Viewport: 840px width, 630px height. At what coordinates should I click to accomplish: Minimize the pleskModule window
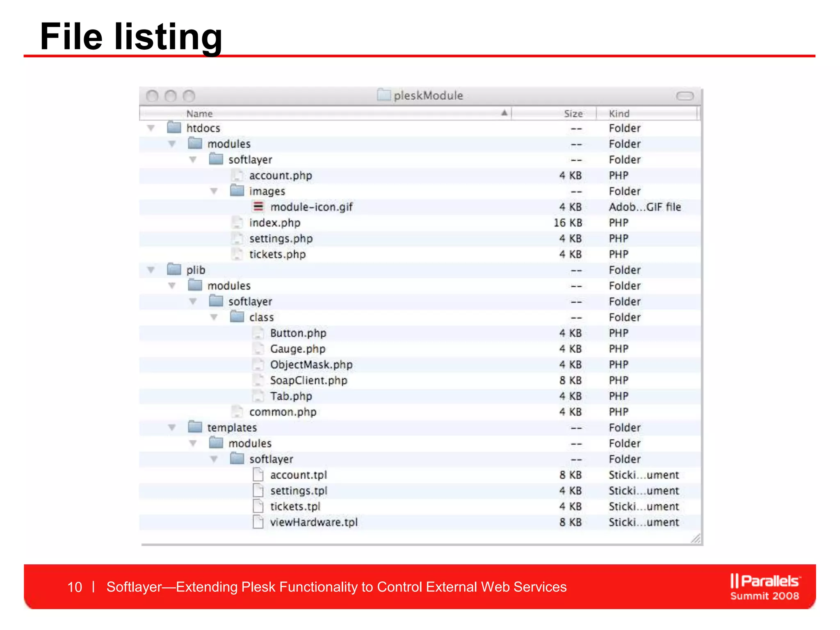pyautogui.click(x=171, y=96)
